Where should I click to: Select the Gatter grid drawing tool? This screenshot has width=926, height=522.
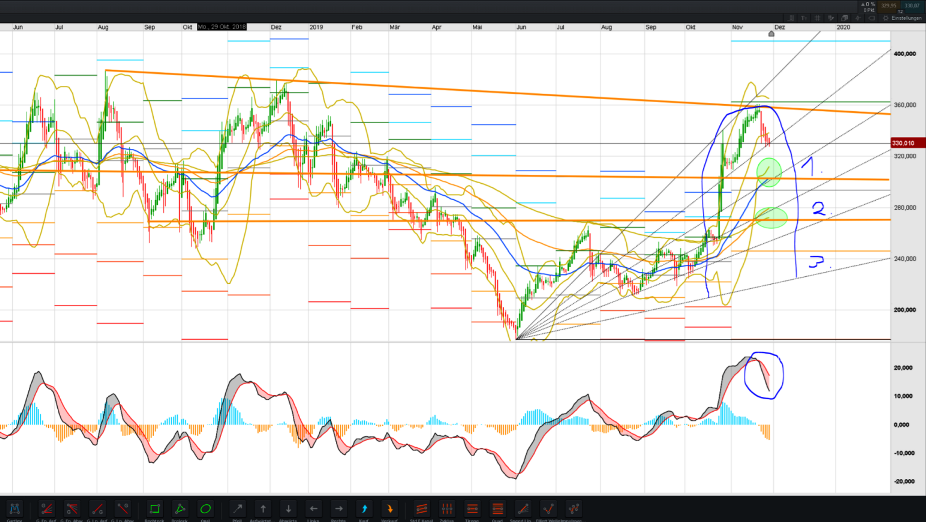point(14,508)
